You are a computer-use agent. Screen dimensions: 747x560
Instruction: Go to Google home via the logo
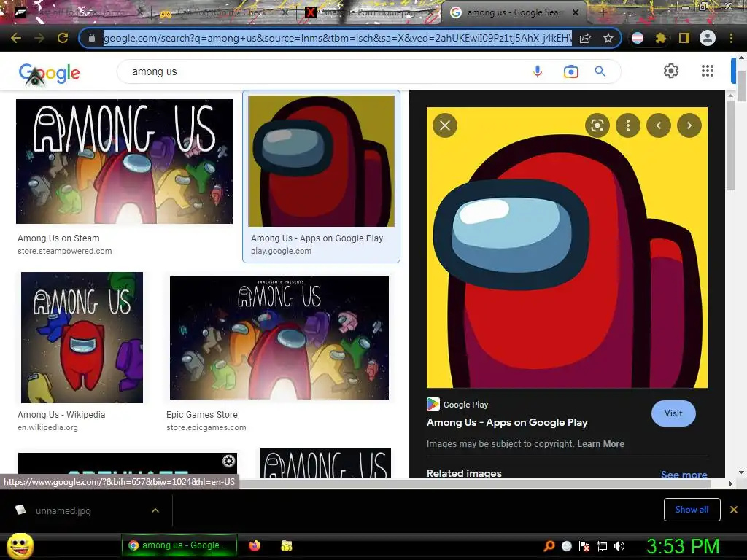pos(50,74)
